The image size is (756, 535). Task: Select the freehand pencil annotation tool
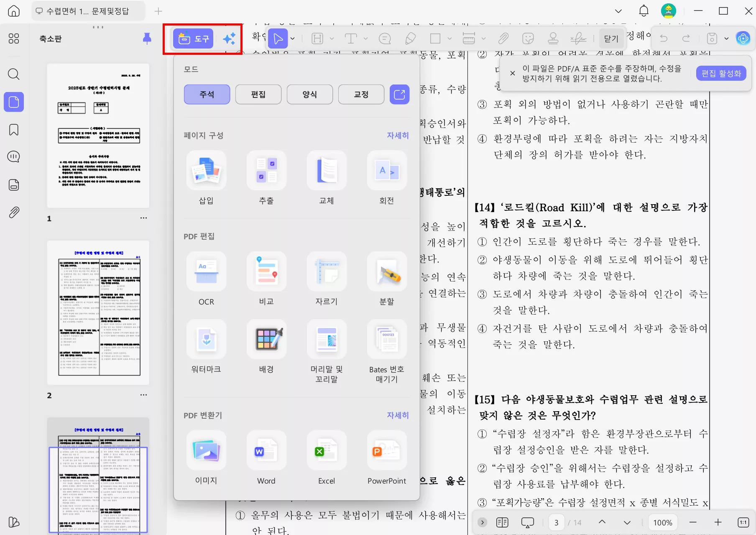pyautogui.click(x=411, y=38)
